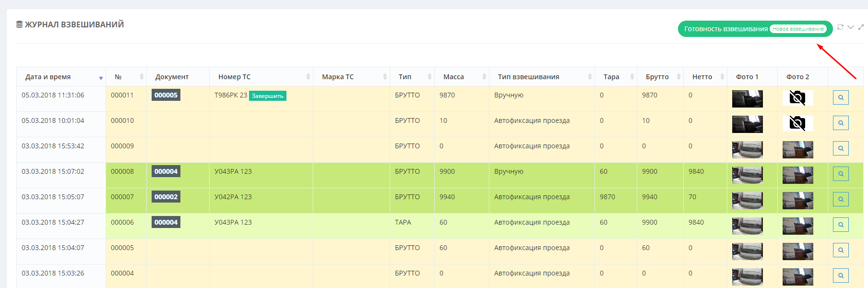Open Фото 2 thumbnail for record 000009

[x=797, y=149]
